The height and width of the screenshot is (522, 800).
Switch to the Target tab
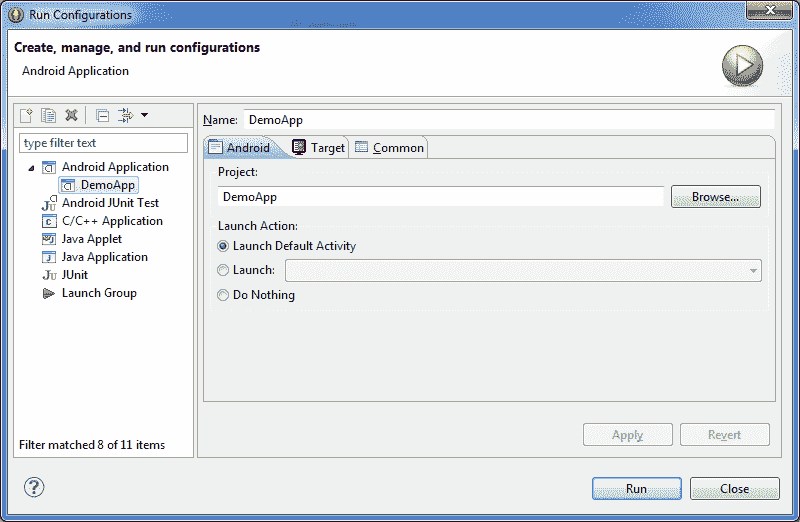(x=319, y=147)
